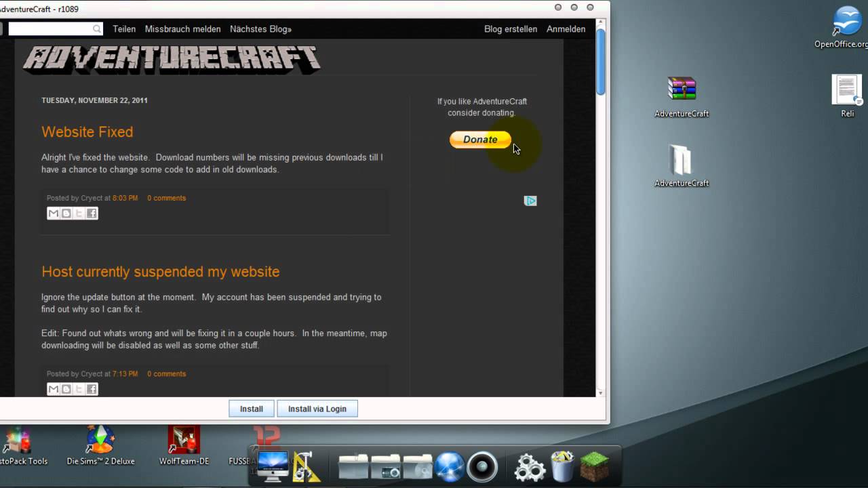
Task: Click Anmelden to sign in
Action: 566,29
